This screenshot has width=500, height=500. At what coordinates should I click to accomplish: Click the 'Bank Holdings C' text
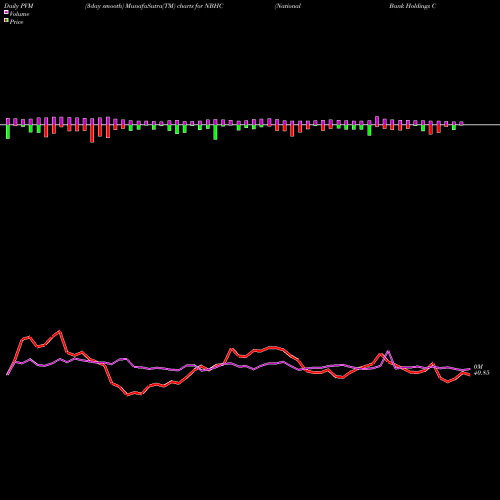tap(413, 6)
